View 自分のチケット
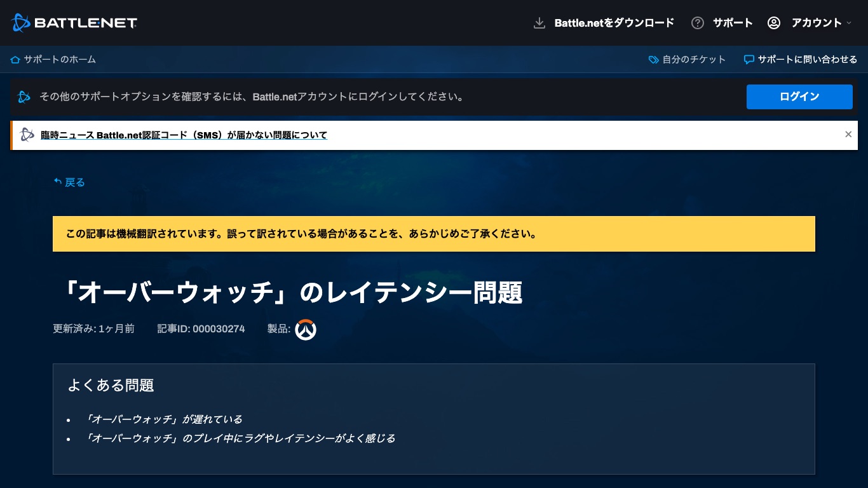The image size is (868, 488). pos(694,60)
